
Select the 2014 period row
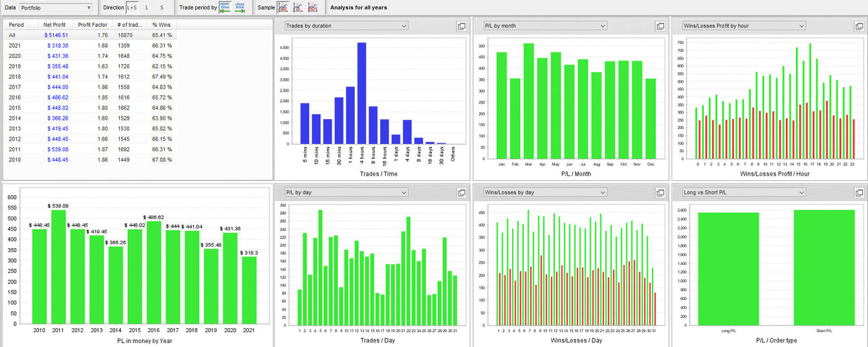pos(91,118)
